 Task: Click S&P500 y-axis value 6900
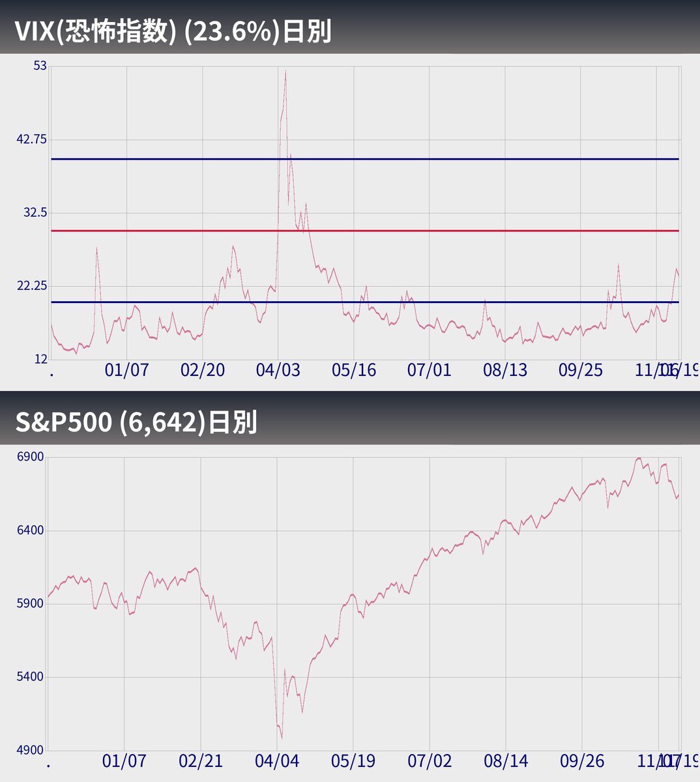[x=32, y=457]
